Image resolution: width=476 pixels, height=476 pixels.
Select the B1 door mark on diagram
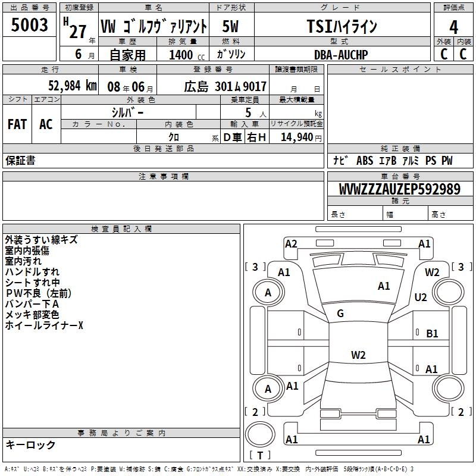tap(432, 334)
